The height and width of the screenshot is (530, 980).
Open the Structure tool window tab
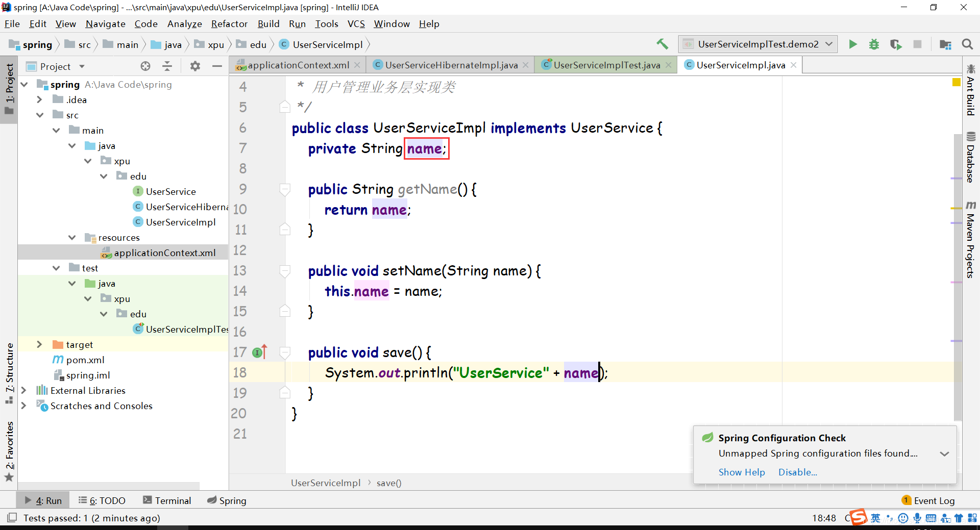point(9,373)
